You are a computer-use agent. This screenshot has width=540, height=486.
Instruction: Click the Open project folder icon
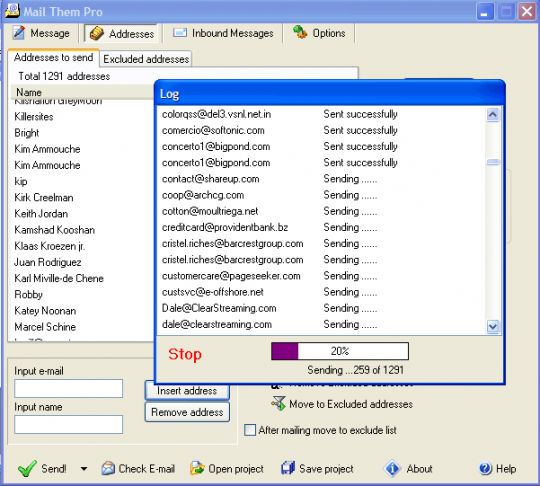[197, 468]
